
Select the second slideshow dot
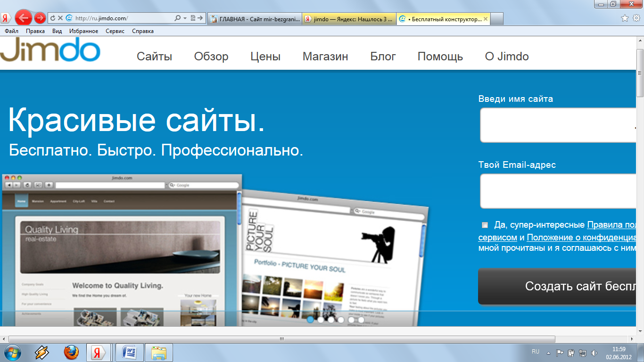click(x=321, y=320)
